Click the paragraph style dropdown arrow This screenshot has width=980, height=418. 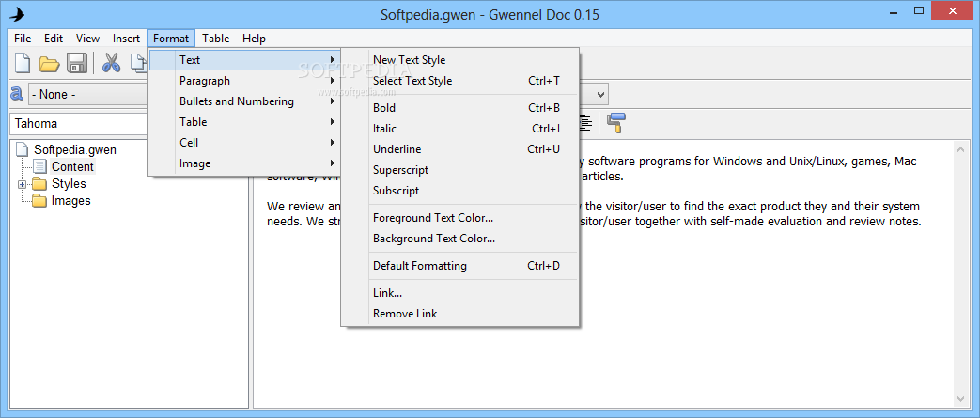point(600,95)
